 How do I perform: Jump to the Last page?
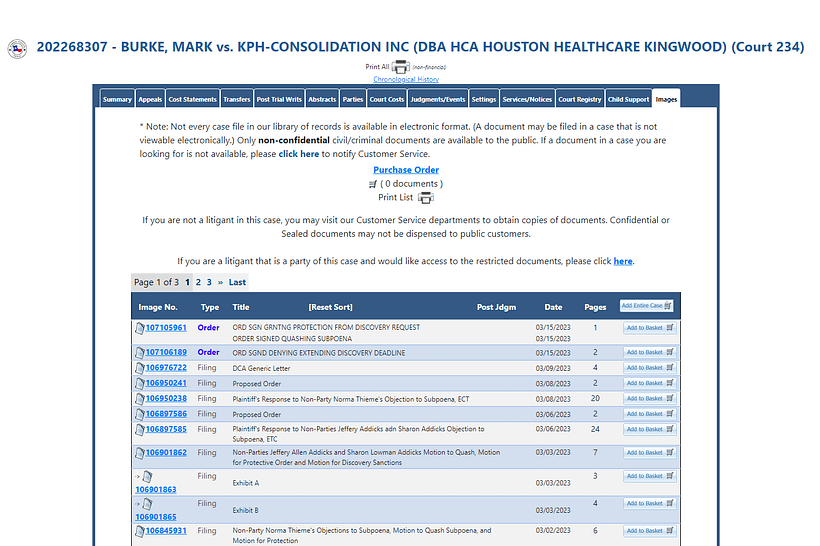[x=237, y=282]
